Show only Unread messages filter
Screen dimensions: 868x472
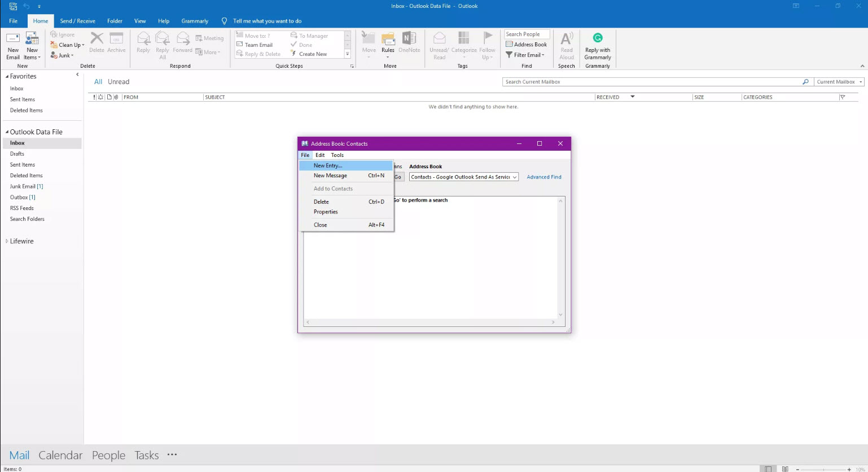(x=119, y=82)
